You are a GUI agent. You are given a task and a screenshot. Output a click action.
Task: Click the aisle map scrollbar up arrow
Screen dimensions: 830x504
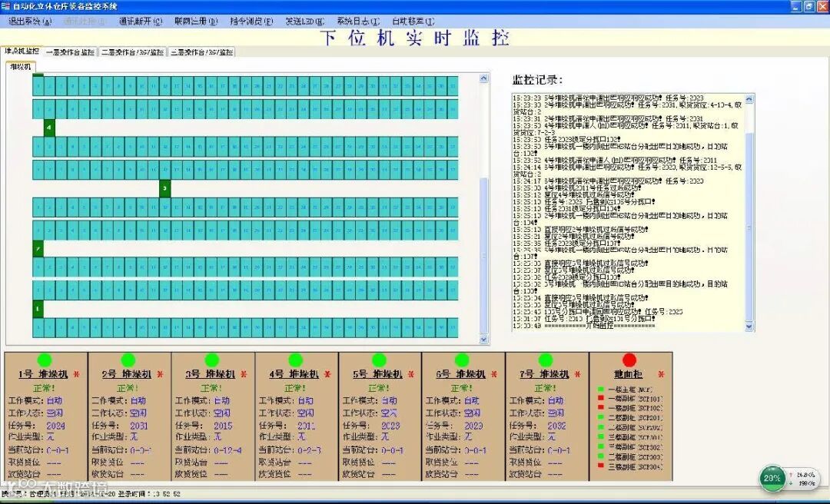click(x=484, y=78)
